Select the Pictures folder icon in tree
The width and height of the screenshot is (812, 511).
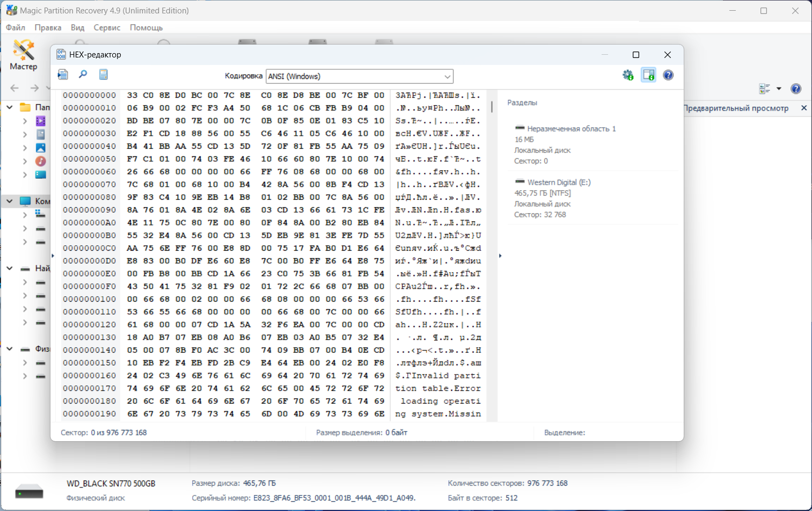pos(41,148)
